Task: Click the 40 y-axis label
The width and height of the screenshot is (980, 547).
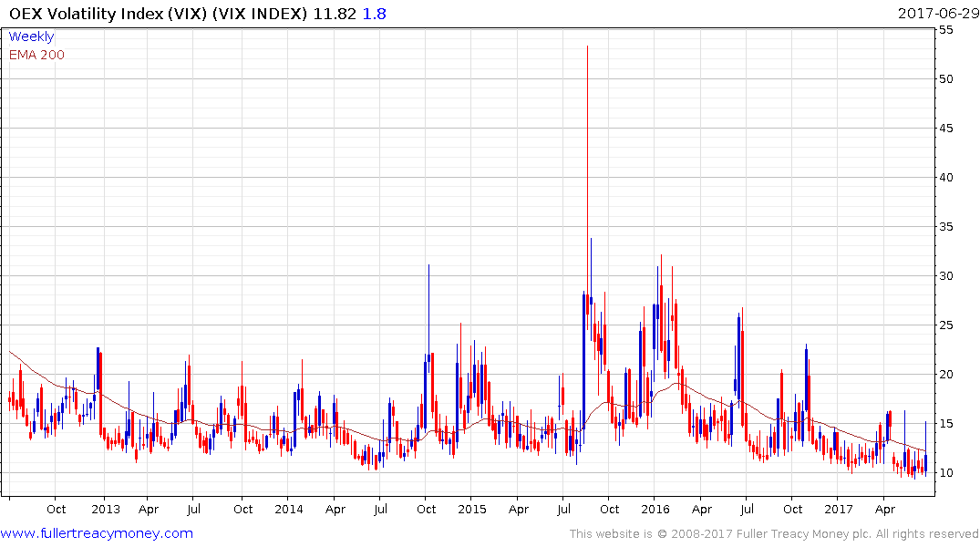Action: (x=945, y=178)
